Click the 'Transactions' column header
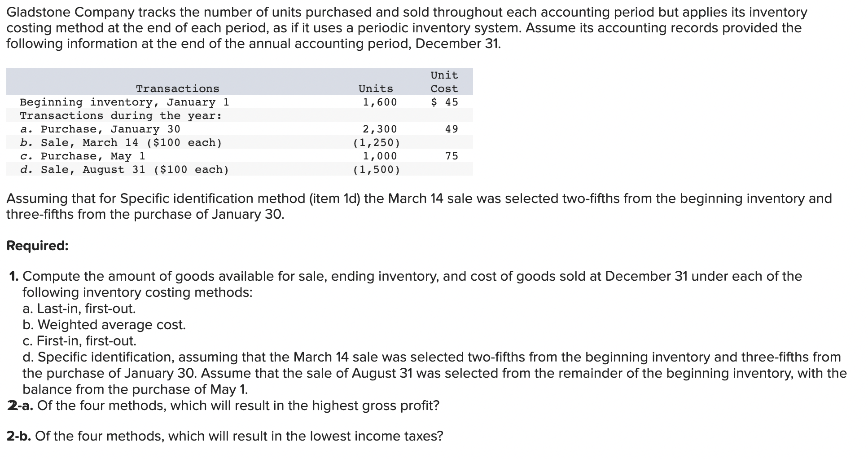Viewport: 868px width, 459px height. (x=178, y=89)
